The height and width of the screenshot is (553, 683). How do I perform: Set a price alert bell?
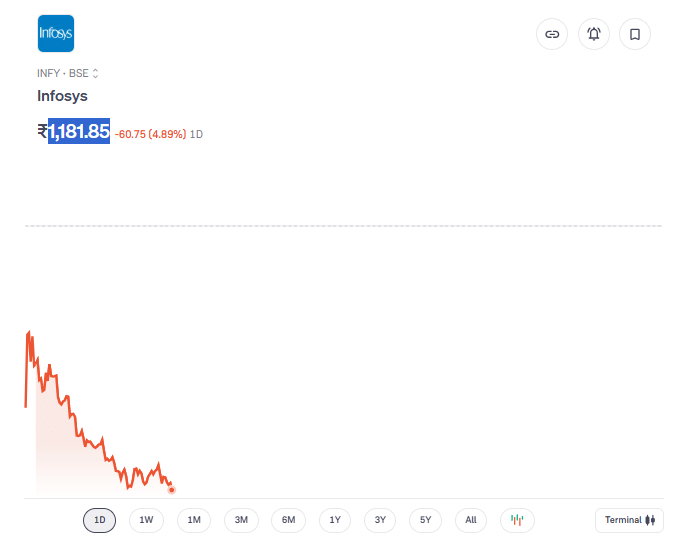click(593, 34)
